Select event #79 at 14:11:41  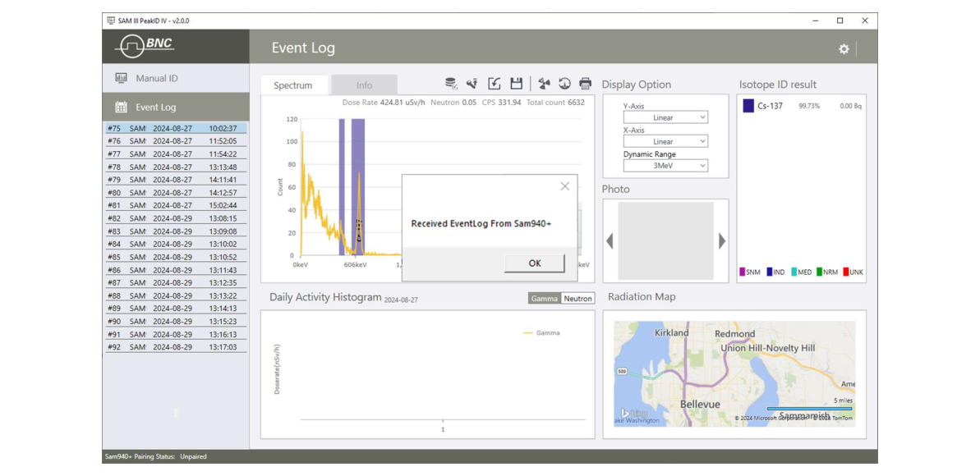point(176,179)
